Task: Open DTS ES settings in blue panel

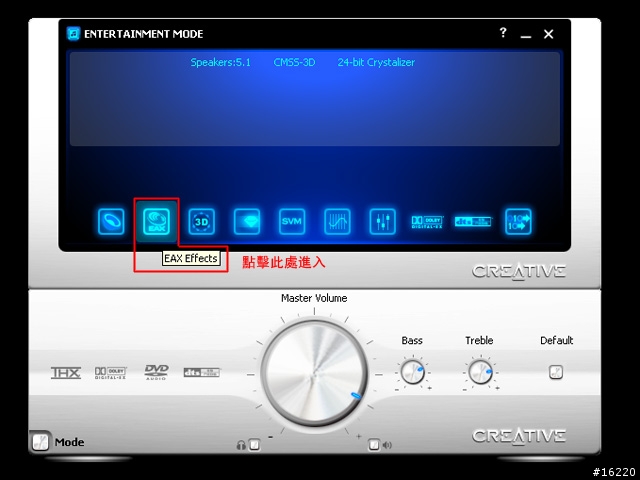Action: tap(473, 221)
